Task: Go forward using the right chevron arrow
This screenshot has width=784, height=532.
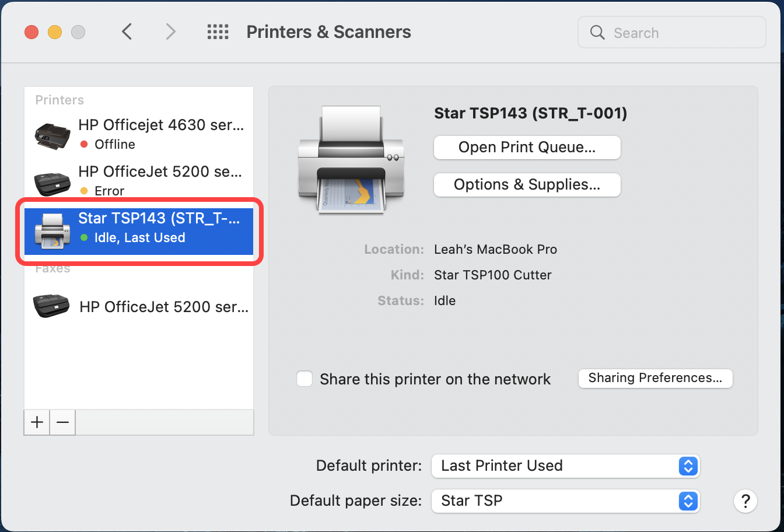Action: coord(170,32)
